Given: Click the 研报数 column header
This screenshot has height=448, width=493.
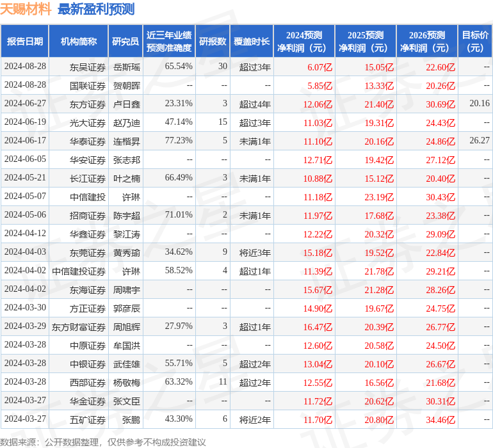Looking at the screenshot, I should tap(213, 41).
